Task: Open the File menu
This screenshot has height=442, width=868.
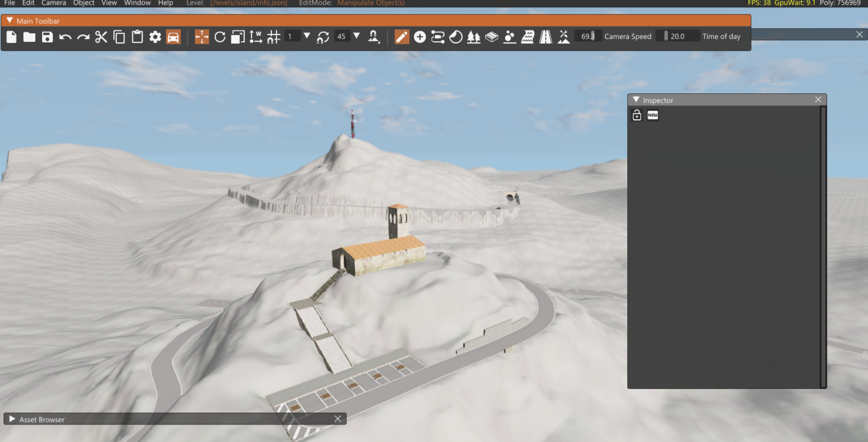Action: point(10,3)
